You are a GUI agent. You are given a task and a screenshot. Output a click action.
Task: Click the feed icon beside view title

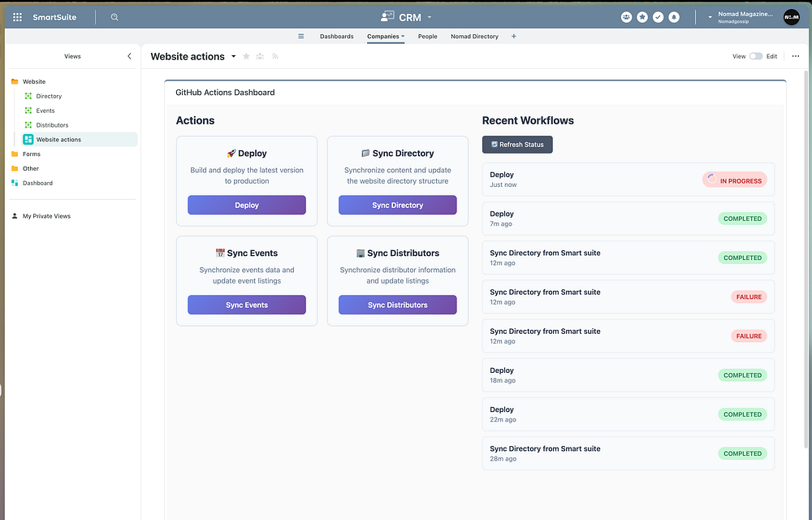click(x=275, y=56)
